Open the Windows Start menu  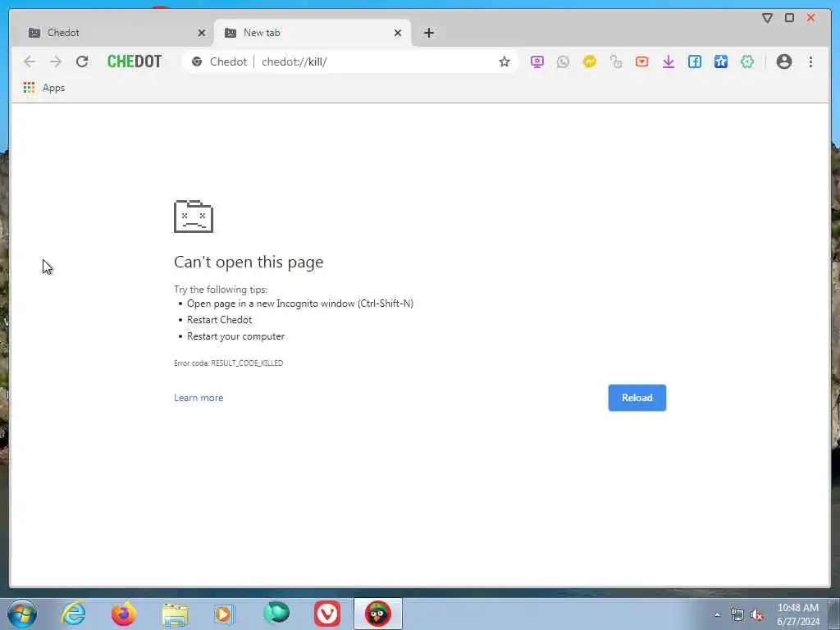pyautogui.click(x=22, y=614)
